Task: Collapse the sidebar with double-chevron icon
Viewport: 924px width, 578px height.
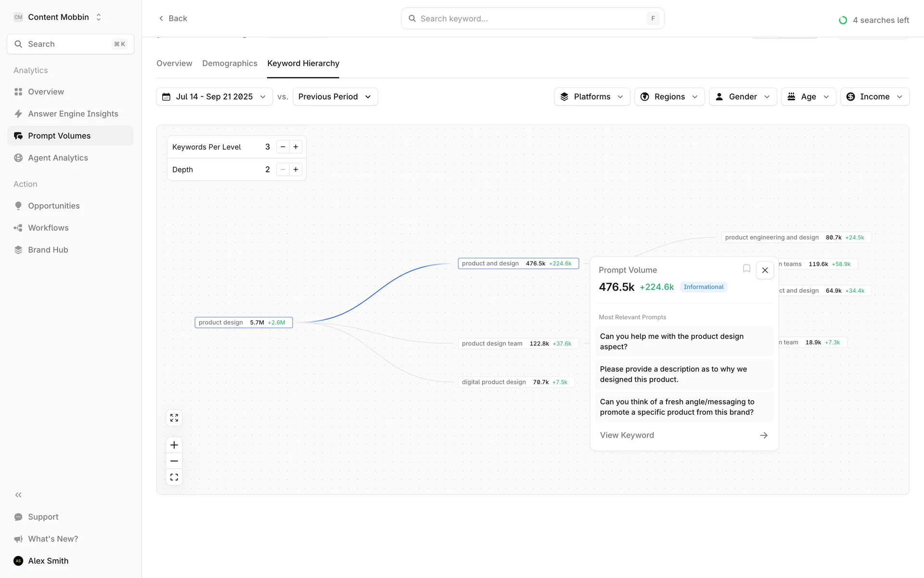Action: [x=18, y=495]
